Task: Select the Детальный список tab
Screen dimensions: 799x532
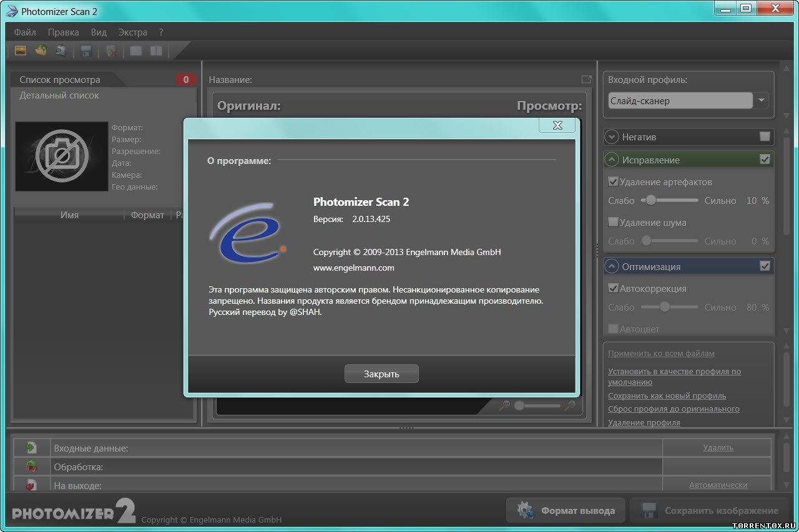Action: click(59, 95)
